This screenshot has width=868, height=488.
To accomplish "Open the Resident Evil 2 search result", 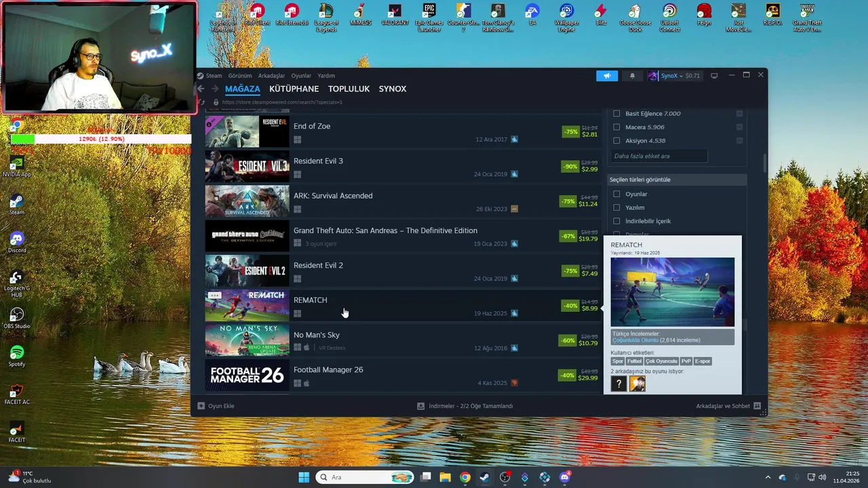I will point(403,271).
